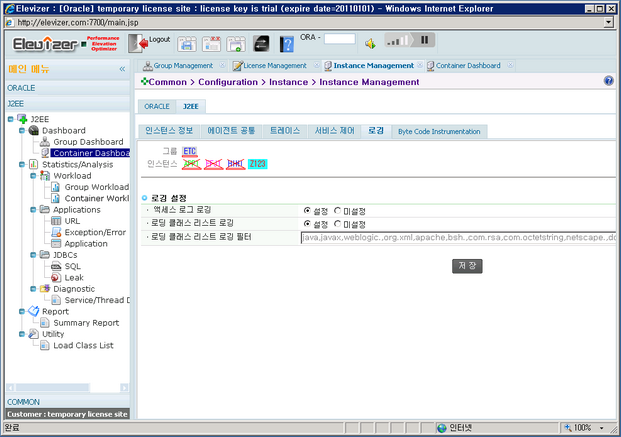Collapse the JDBCs tree node
This screenshot has height=437, width=621.
point(33,255)
